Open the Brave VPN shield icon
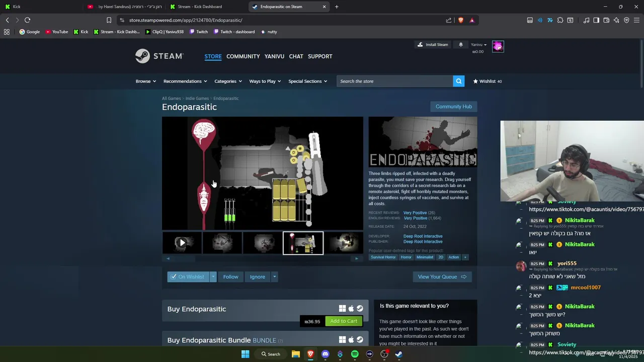 pos(626,20)
